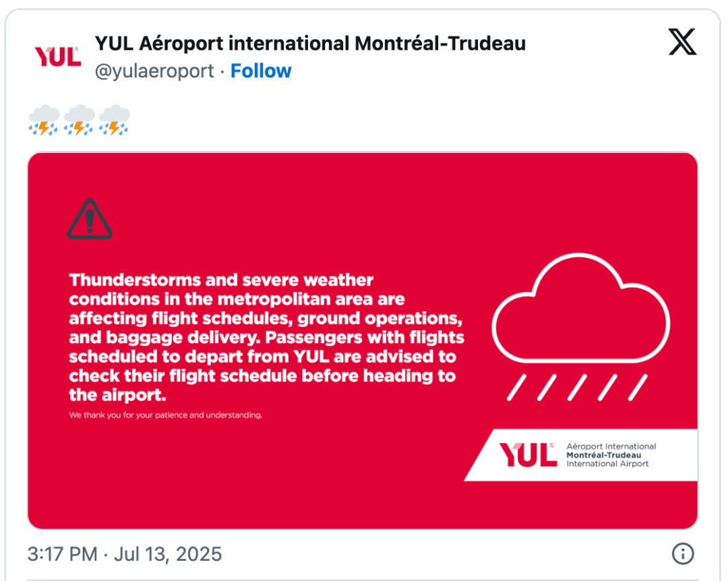The height and width of the screenshot is (581, 728).
Task: Open the red weather alert image
Action: coord(363,340)
